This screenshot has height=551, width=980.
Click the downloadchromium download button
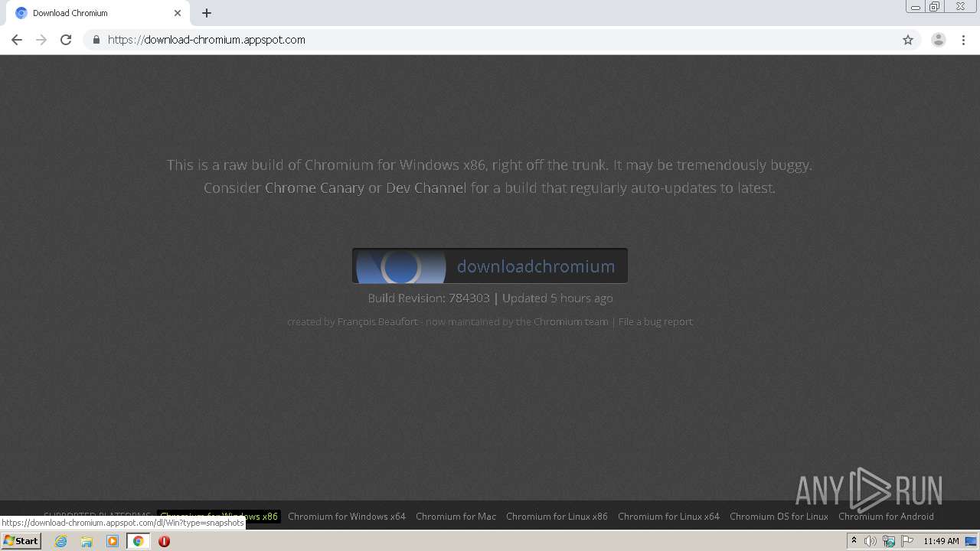[490, 266]
